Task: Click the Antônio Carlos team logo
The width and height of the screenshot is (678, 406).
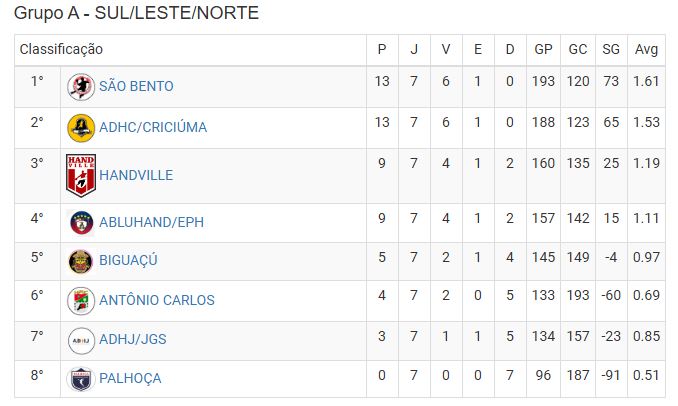Action: point(81,301)
